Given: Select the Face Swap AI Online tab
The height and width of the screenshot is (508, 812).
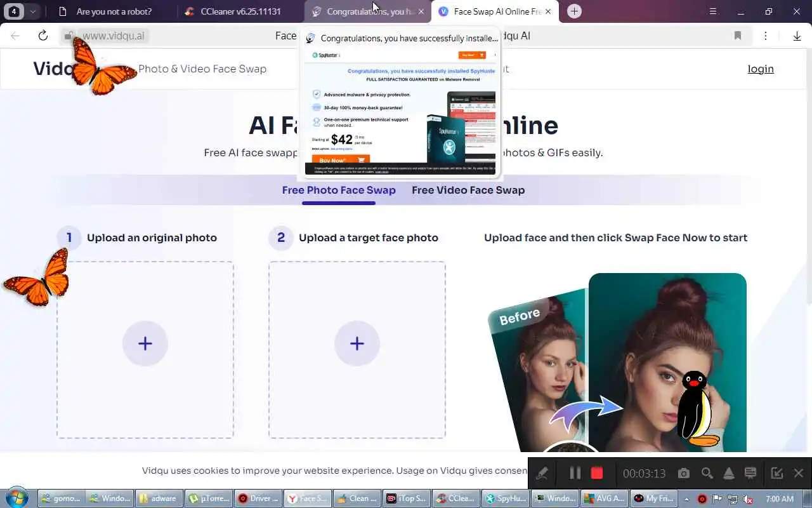Looking at the screenshot, I should [490, 11].
